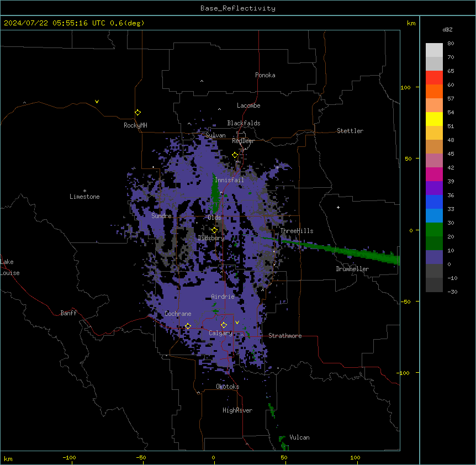This screenshot has height=465, width=476.
Task: Select the light blue 30-33 dBZ swatch
Action: pos(434,215)
